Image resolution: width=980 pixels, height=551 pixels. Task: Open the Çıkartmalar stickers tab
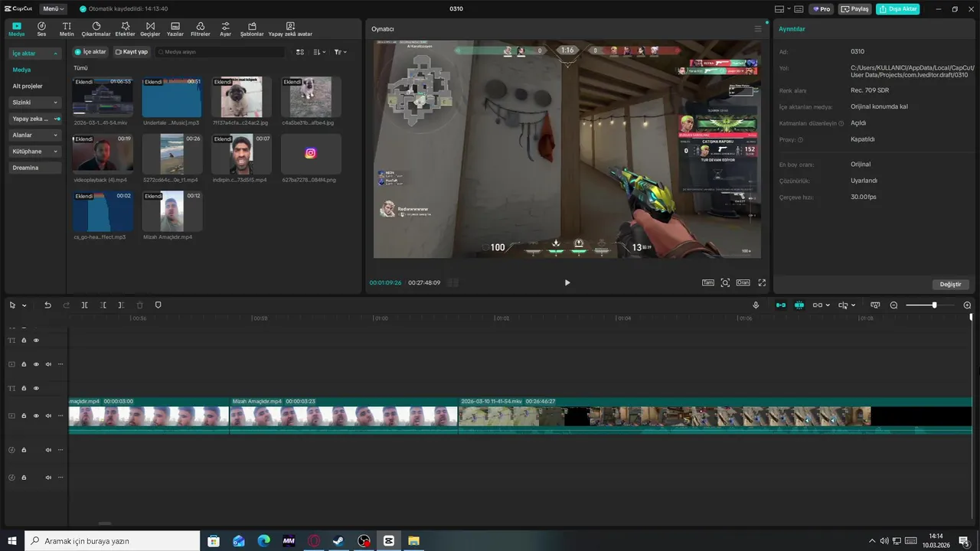96,29
